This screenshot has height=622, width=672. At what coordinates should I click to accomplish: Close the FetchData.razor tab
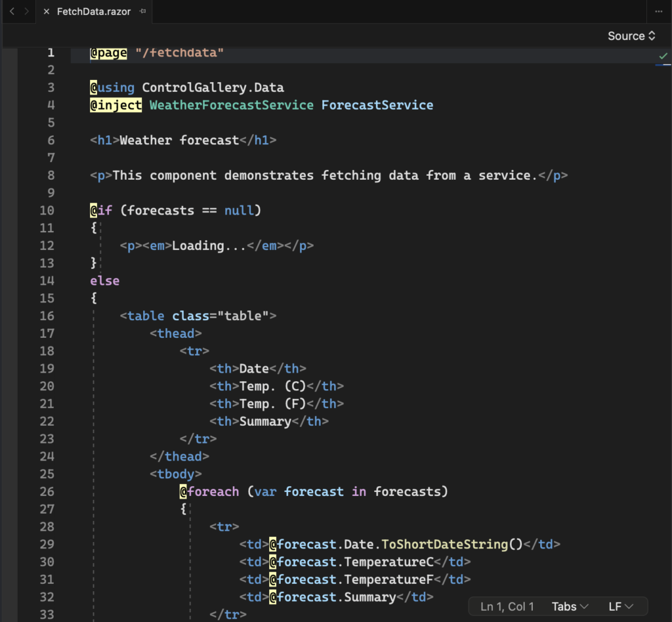pyautogui.click(x=45, y=12)
